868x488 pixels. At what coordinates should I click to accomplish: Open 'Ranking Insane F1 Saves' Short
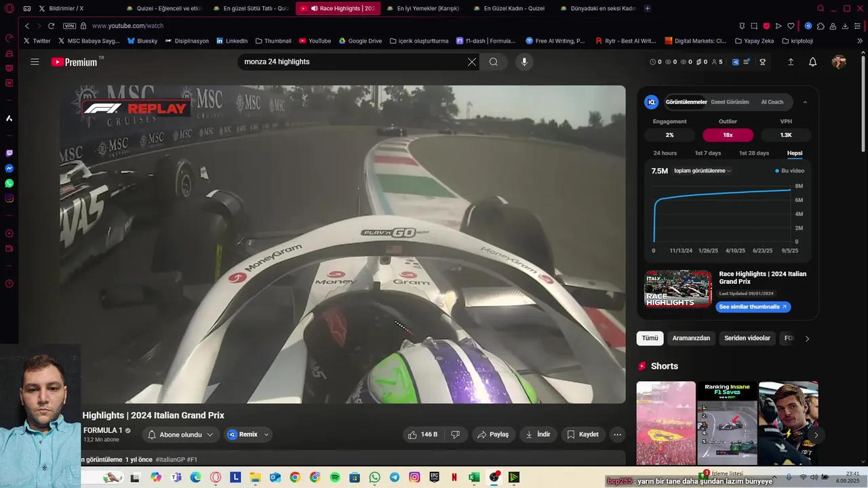coord(727,423)
